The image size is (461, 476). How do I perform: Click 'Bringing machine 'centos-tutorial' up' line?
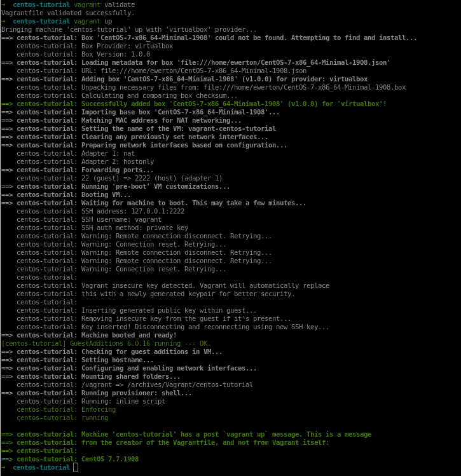tap(129, 29)
